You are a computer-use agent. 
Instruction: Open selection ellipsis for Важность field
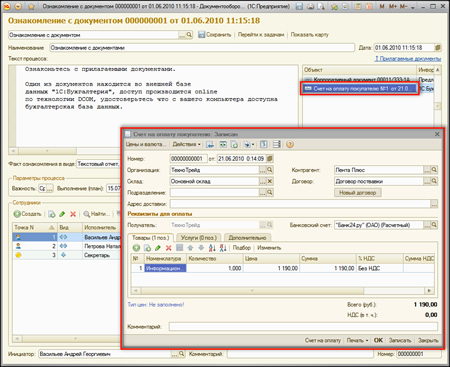tap(49, 188)
